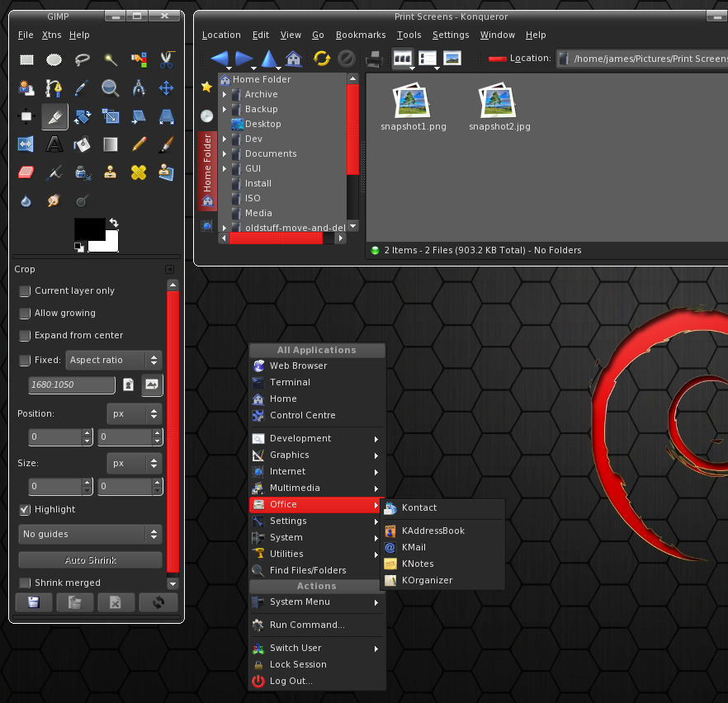
Task: Open Bookmarks star in Konqueror sidebar
Action: [206, 87]
